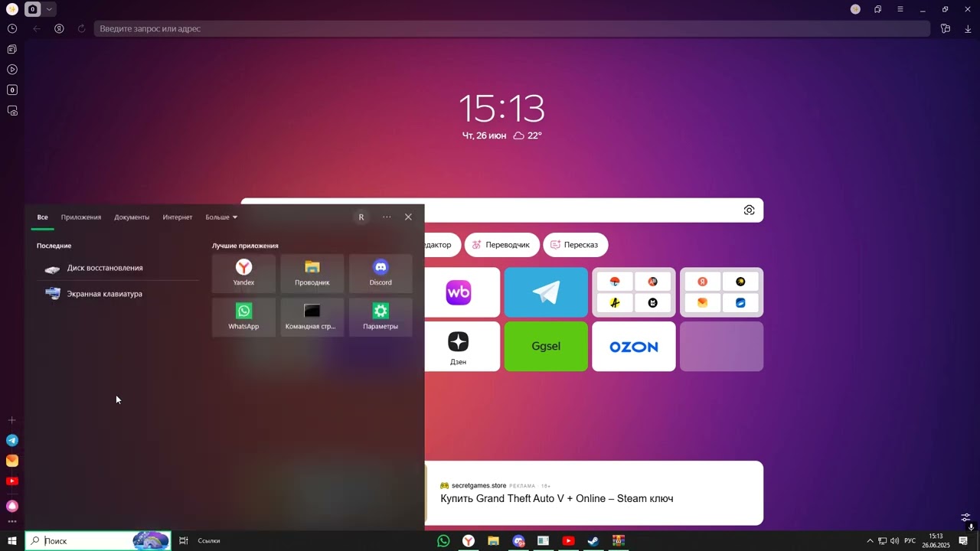Open Task View icon on taskbar
Viewport: 980px width, 551px height.
point(184,541)
